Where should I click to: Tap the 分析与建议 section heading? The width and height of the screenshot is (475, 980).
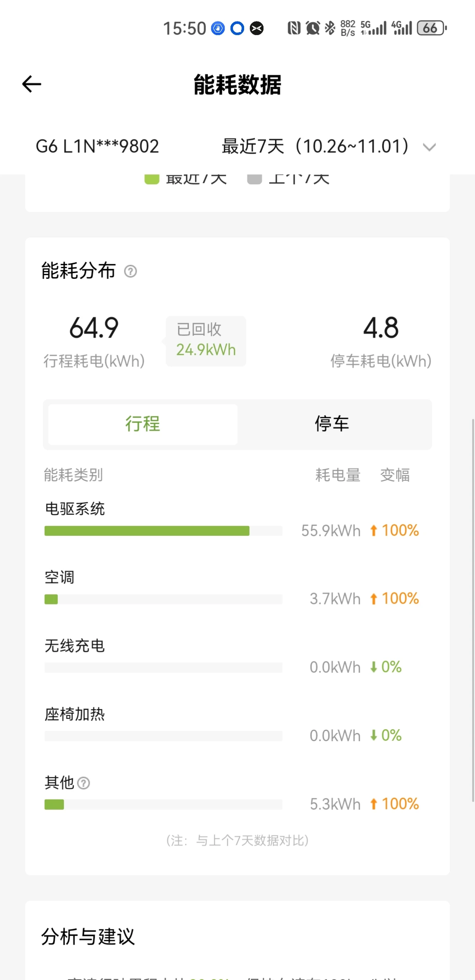pos(88,937)
